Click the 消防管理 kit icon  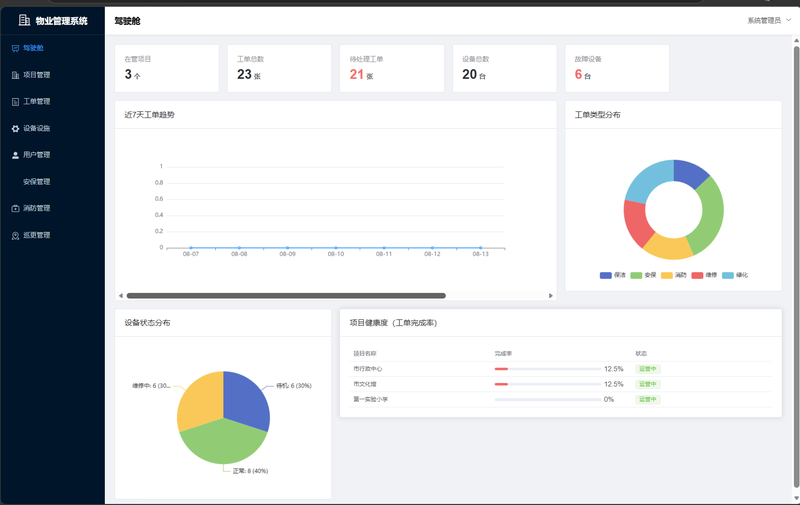click(x=15, y=209)
